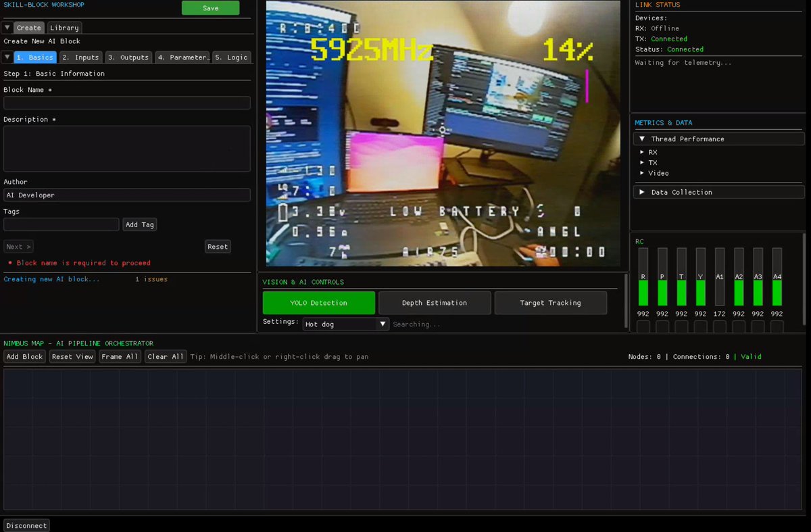The width and height of the screenshot is (811, 532).
Task: Switch to the Library tab
Action: click(64, 28)
